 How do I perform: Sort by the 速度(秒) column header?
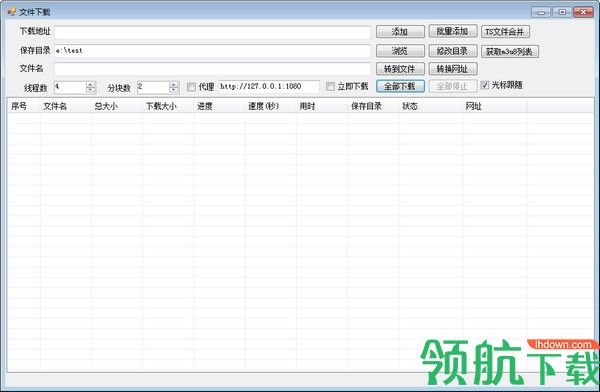pos(271,106)
